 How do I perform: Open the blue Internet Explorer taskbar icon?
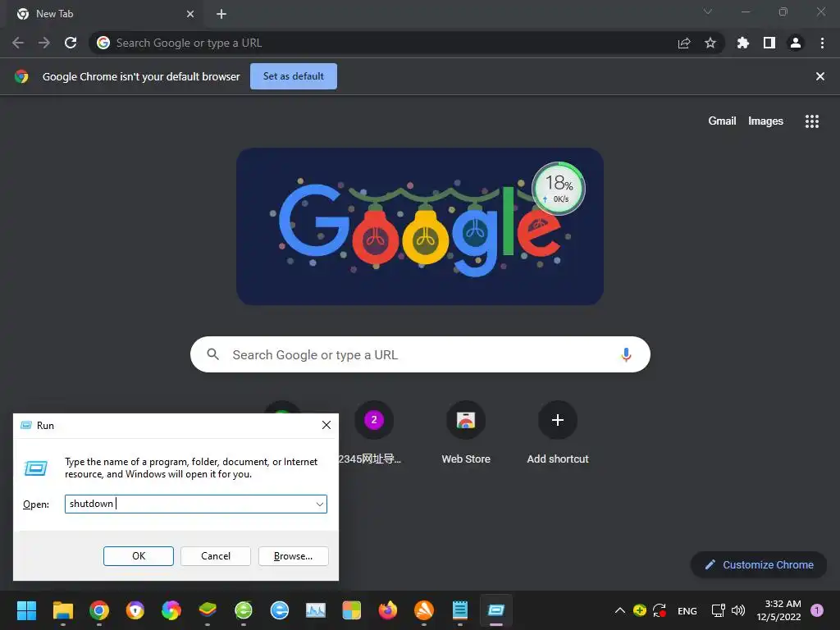[280, 610]
